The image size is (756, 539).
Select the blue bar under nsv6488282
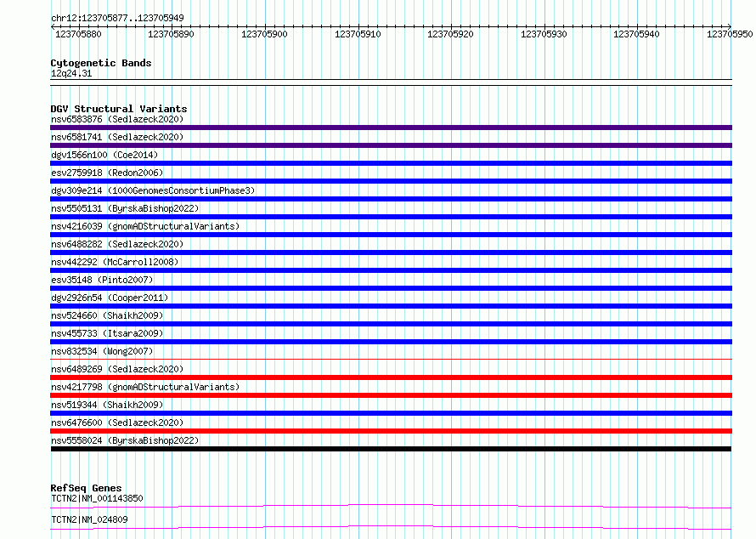click(391, 252)
